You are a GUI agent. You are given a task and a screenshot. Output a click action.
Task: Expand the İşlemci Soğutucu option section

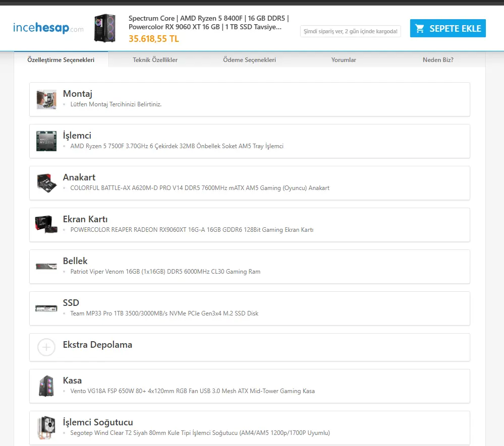pos(249,428)
